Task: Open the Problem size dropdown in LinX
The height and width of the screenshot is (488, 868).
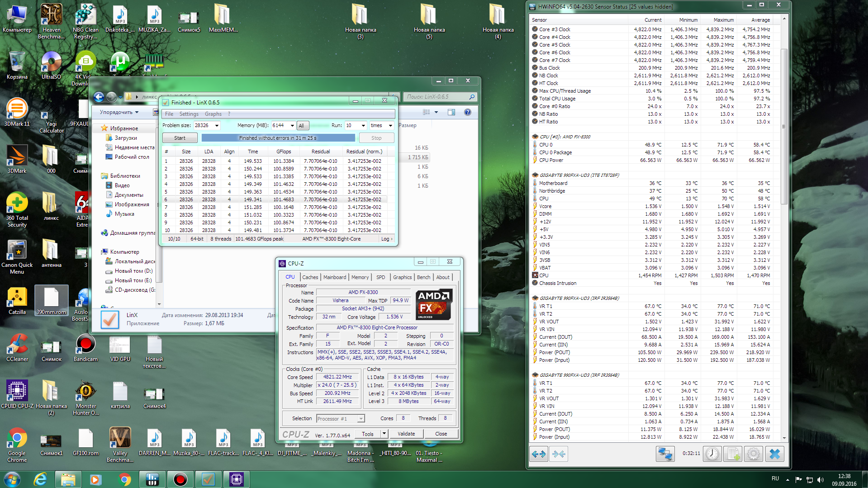Action: coord(217,126)
